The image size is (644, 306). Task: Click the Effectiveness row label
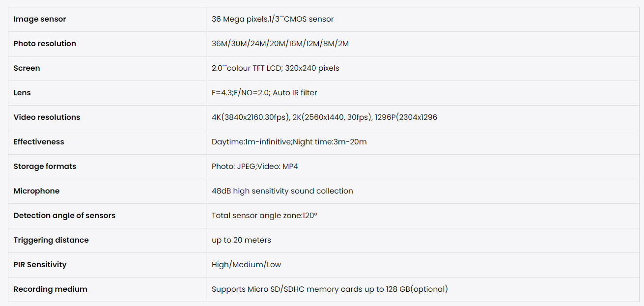point(39,142)
